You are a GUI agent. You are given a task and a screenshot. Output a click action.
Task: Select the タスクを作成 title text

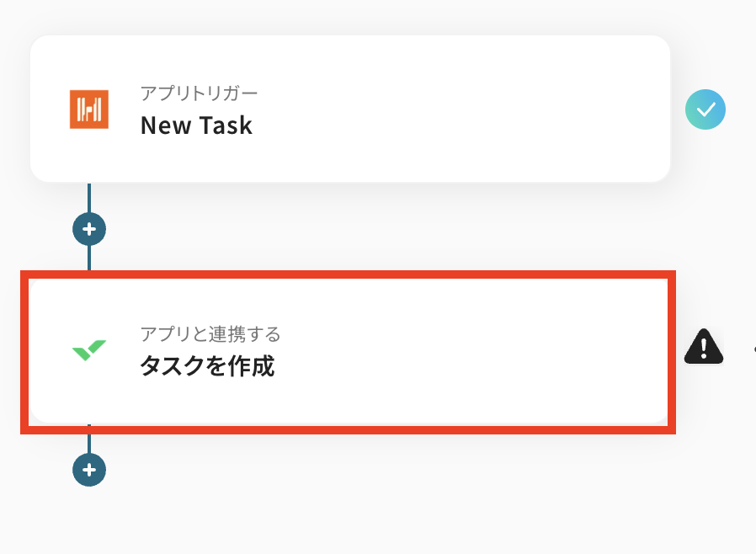(207, 367)
